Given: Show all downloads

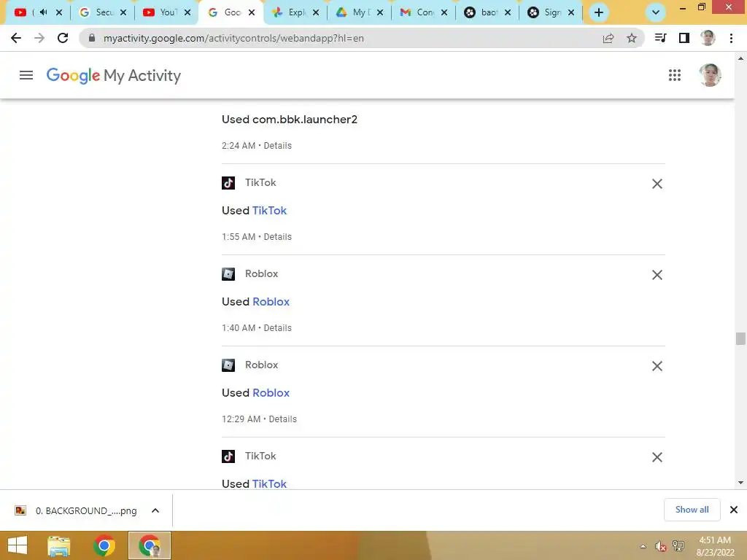Looking at the screenshot, I should 692,510.
